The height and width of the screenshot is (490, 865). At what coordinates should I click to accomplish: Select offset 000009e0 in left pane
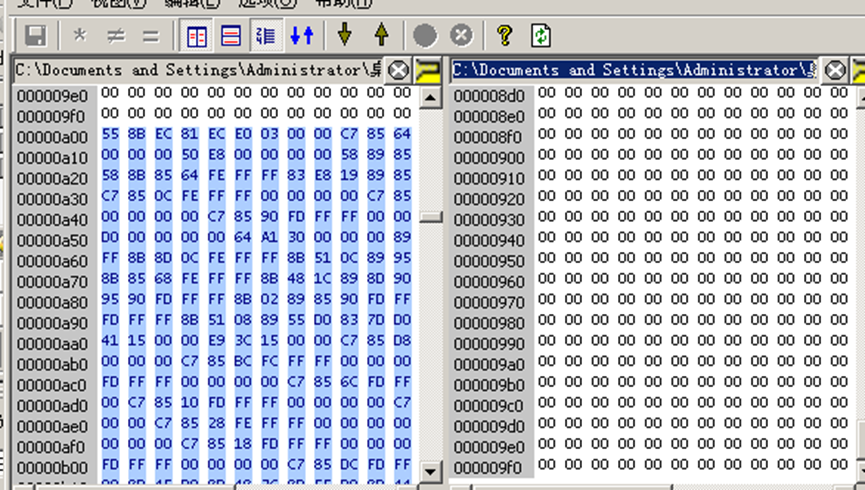[52, 96]
